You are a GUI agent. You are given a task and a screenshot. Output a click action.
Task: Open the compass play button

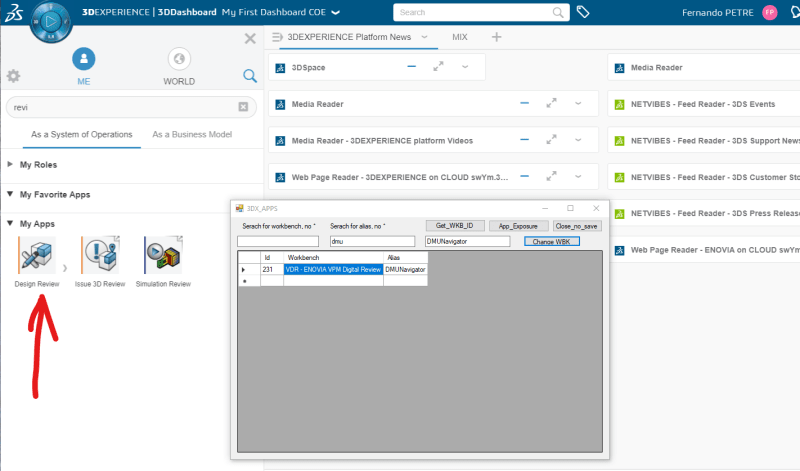[x=51, y=21]
